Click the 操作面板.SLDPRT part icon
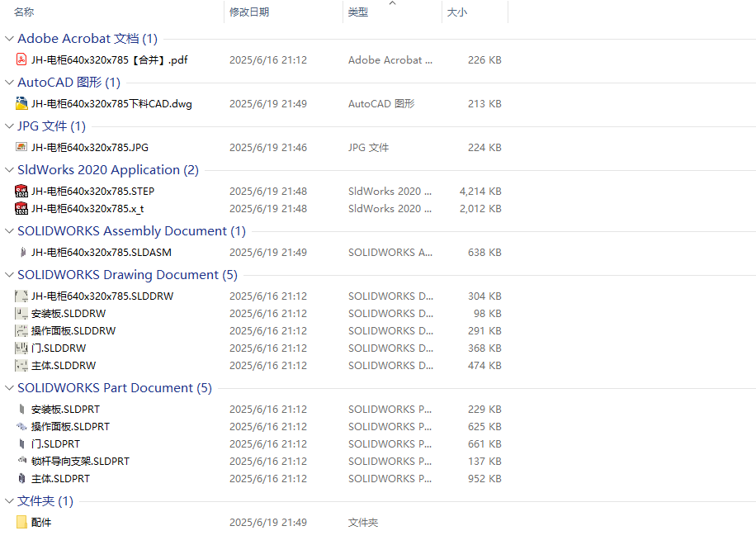Image resolution: width=756 pixels, height=545 pixels. pos(21,426)
